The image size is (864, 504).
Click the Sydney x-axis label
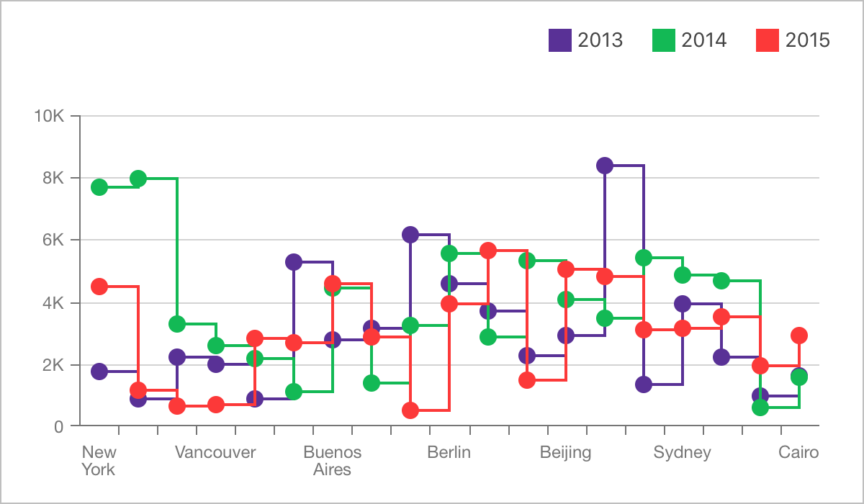682,453
